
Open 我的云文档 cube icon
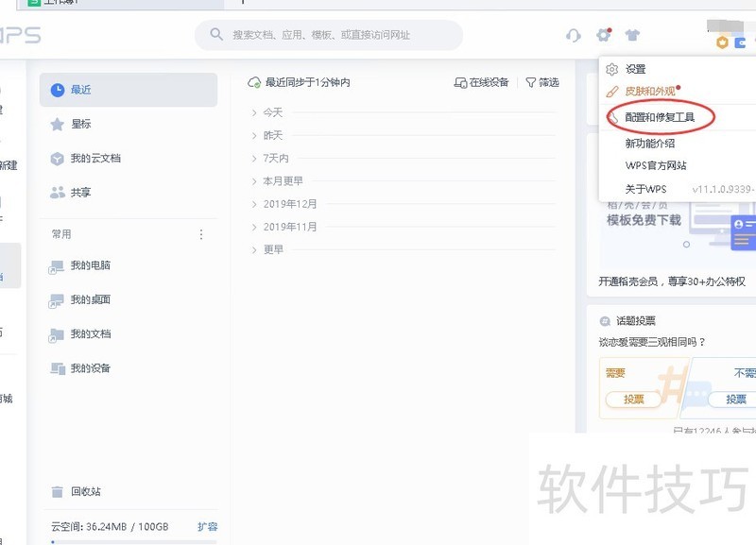[x=58, y=158]
